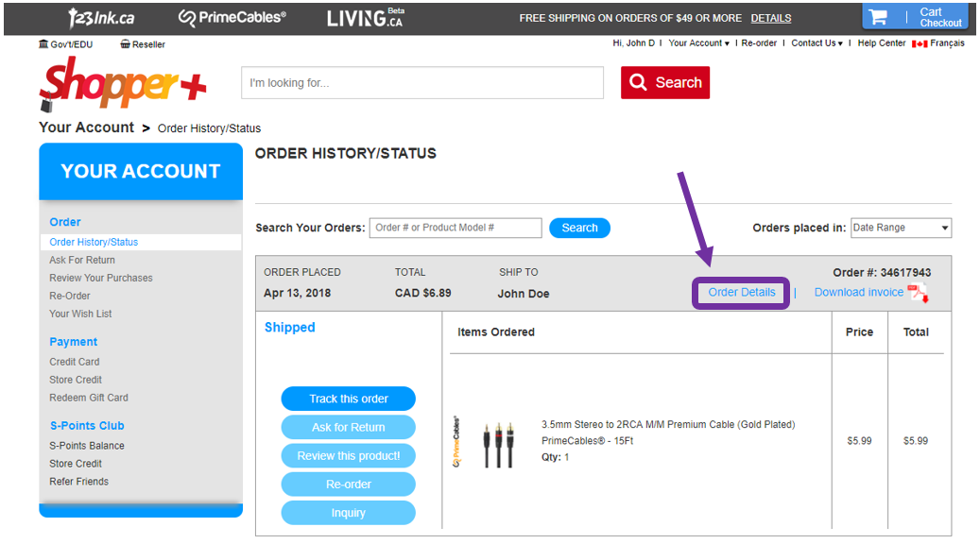This screenshot has height=544, width=980.
Task: Click the Payment section heading
Action: (73, 342)
